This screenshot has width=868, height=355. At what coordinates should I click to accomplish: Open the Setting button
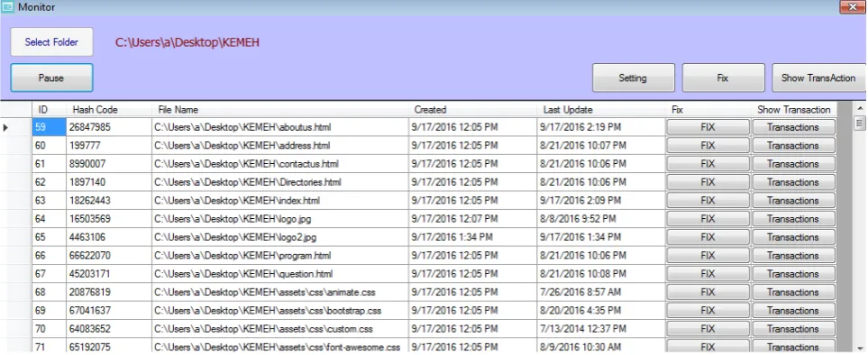point(634,78)
